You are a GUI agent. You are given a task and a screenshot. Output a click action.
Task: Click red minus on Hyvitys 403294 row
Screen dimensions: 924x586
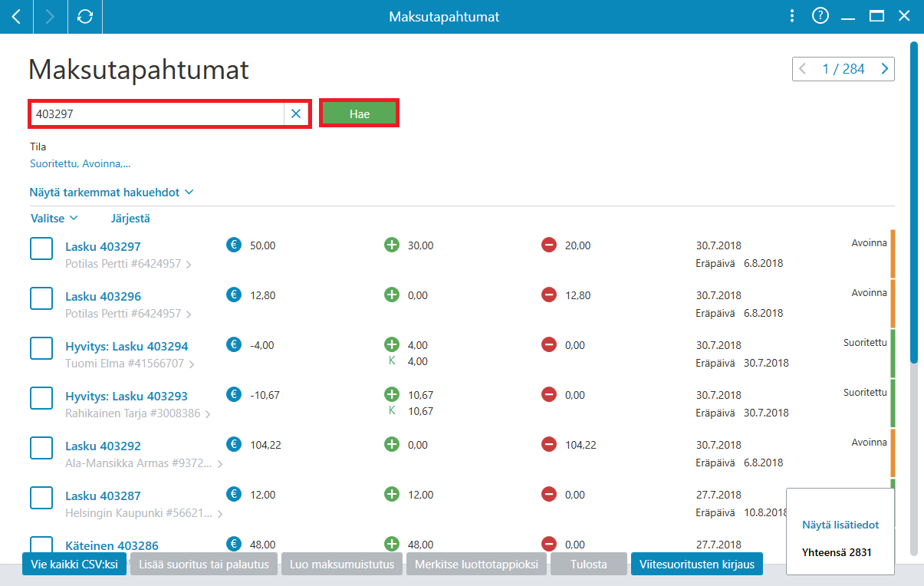pyautogui.click(x=549, y=345)
